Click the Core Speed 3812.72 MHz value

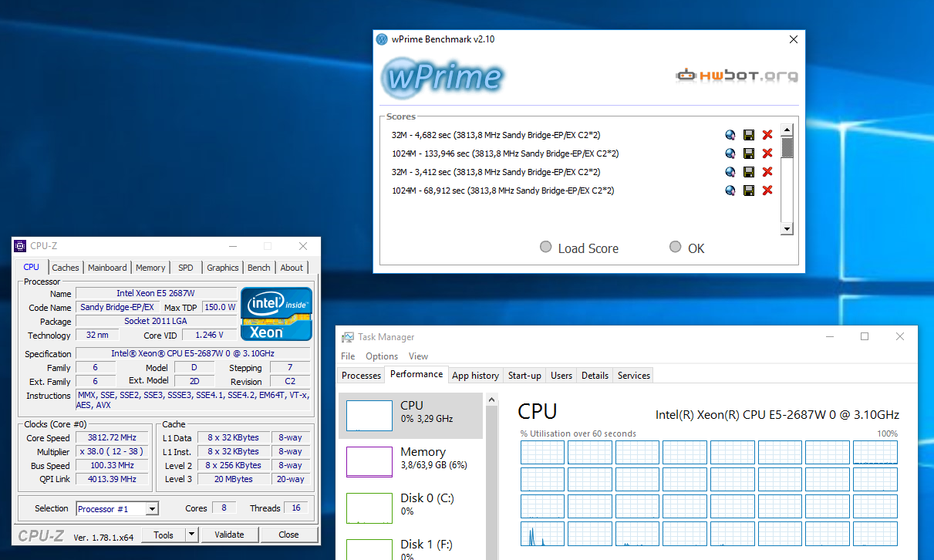click(x=113, y=437)
